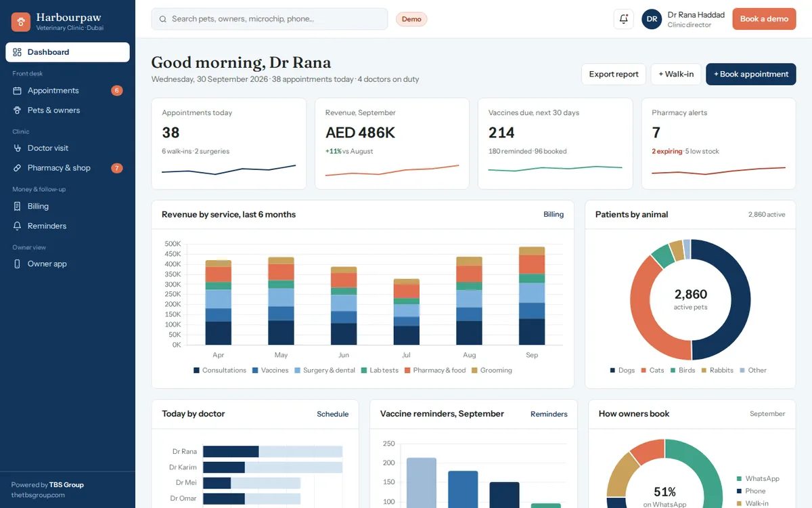This screenshot has height=508, width=812.
Task: Click the Apr revenue bar
Action: [x=219, y=302]
